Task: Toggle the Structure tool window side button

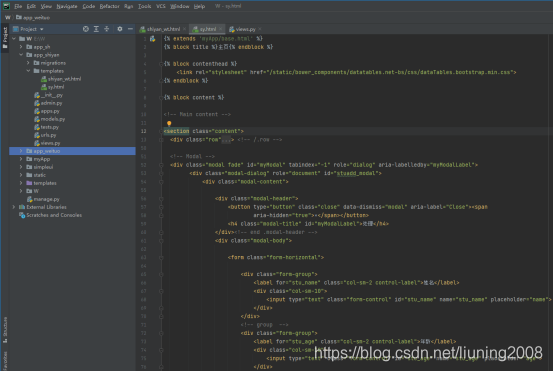Action: (x=5, y=329)
